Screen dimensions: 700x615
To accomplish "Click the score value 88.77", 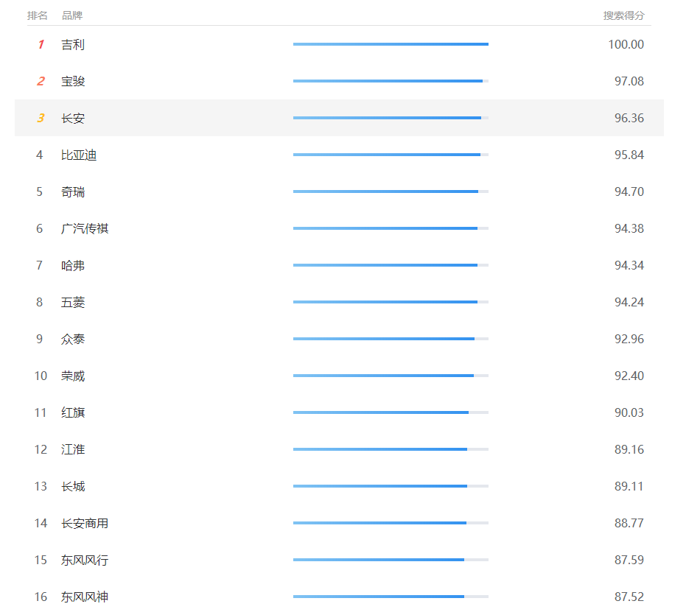I will tap(629, 523).
